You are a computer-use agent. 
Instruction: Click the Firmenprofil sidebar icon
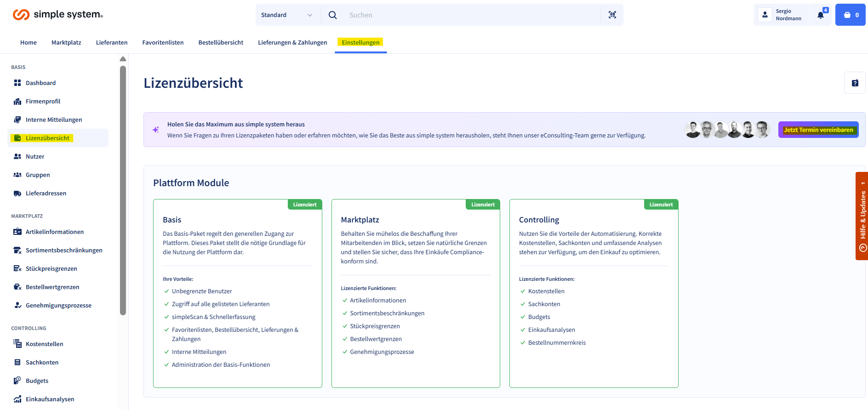[17, 102]
